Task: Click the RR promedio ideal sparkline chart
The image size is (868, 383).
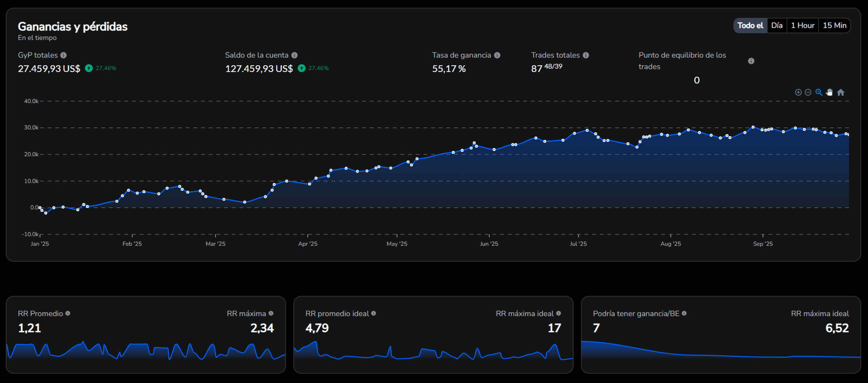Action: click(x=433, y=350)
